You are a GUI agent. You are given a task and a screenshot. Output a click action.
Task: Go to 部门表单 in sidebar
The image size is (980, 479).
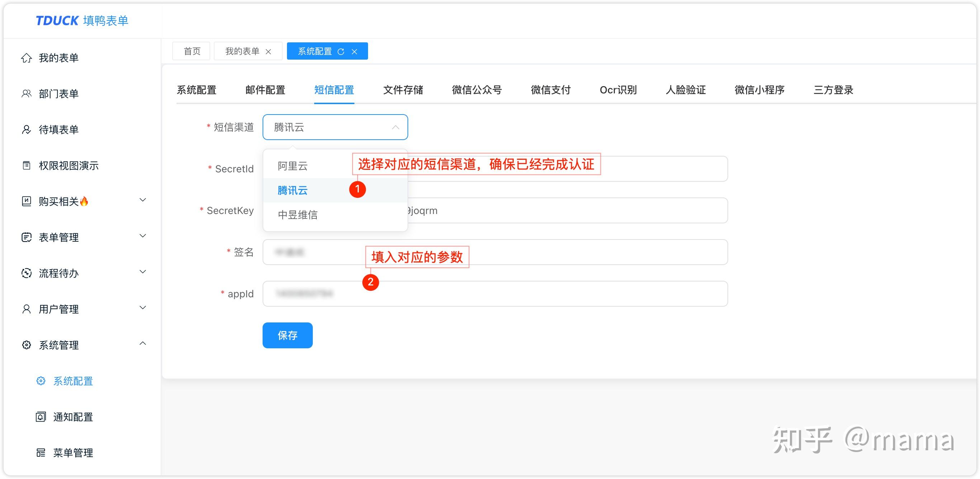(x=58, y=94)
